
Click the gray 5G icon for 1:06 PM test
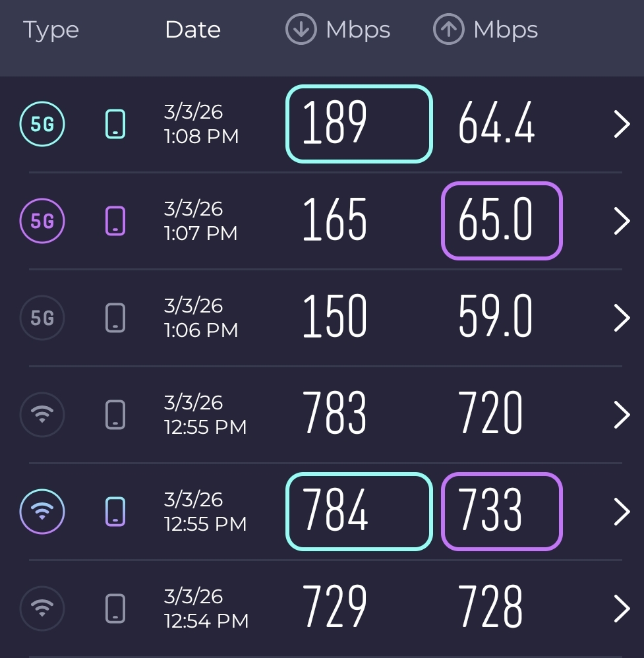(42, 318)
